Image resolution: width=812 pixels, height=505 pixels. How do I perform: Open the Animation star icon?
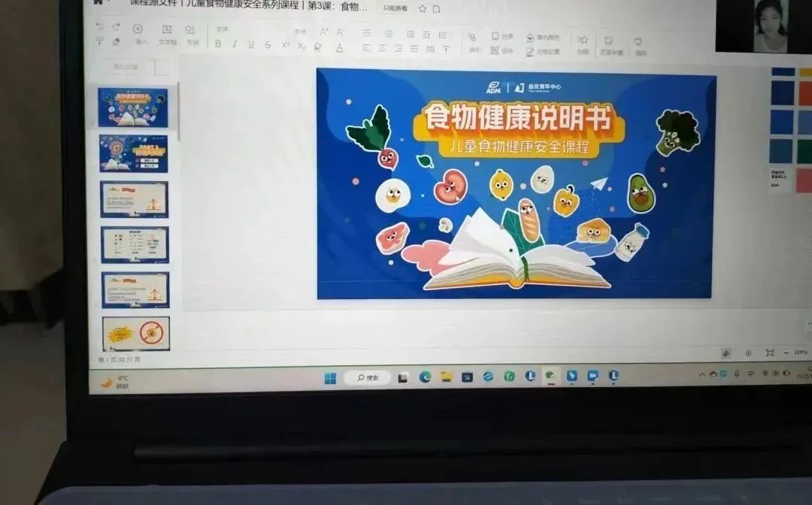[583, 41]
